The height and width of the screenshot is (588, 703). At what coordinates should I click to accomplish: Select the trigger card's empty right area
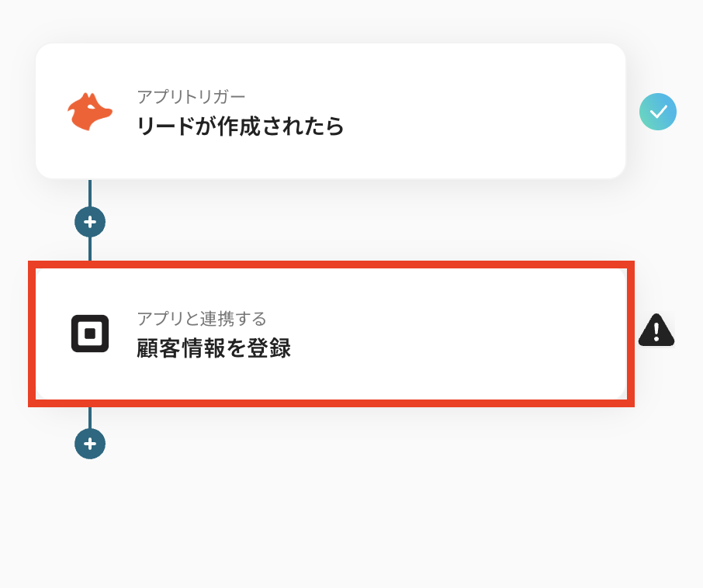click(497, 112)
